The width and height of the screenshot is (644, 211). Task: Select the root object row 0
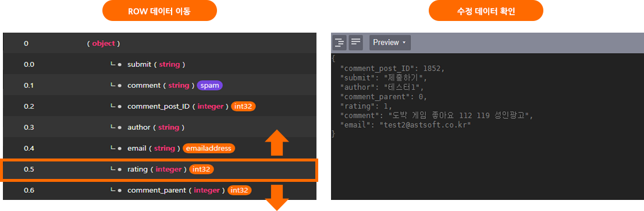[x=159, y=43]
